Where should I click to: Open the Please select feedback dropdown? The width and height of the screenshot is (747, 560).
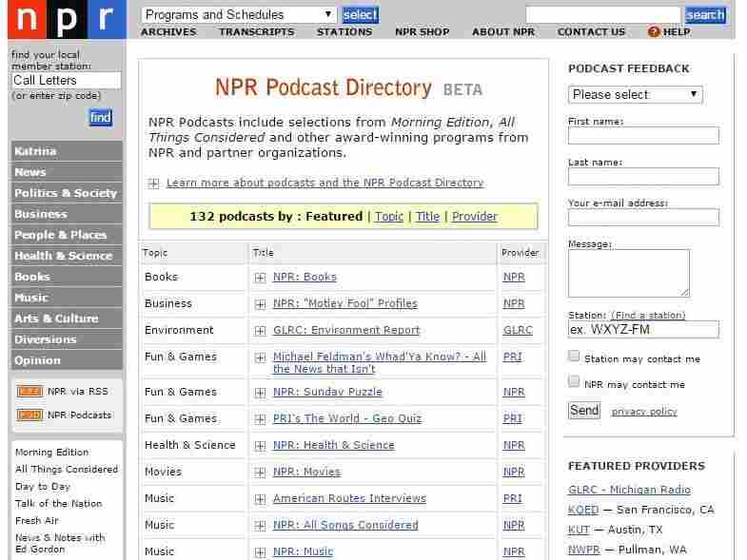pyautogui.click(x=635, y=94)
